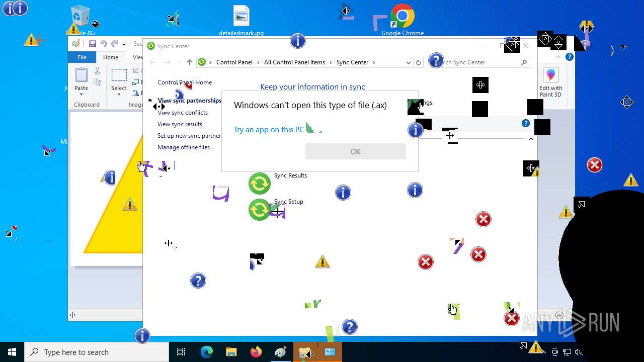This screenshot has height=362, width=644.
Task: Click the Back arrow in Sync Center
Action: point(153,62)
